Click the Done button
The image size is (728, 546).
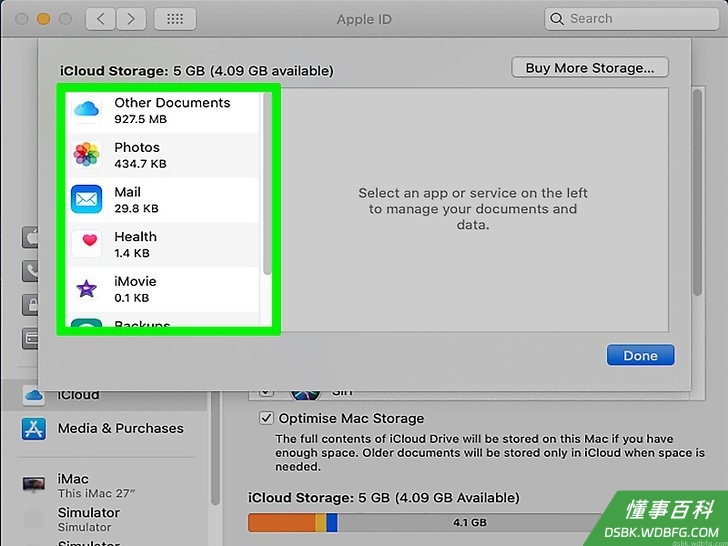pos(640,355)
